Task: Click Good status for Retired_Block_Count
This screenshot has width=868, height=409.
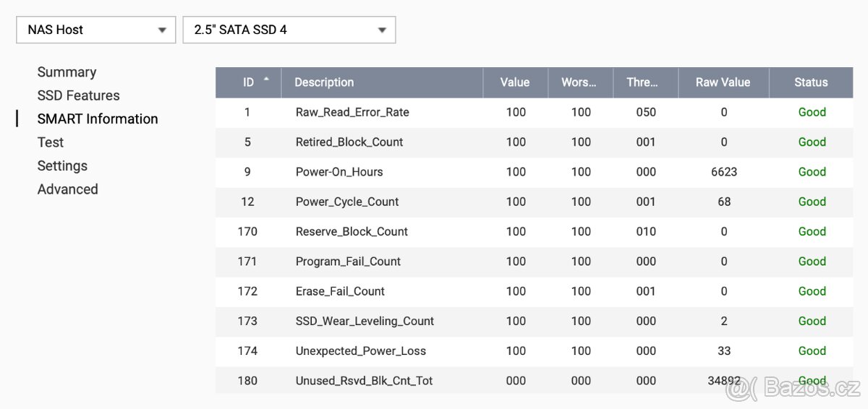Action: coord(812,142)
